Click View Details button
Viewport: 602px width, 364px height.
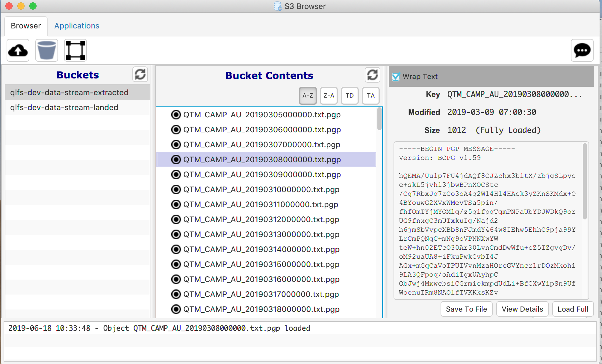click(522, 309)
